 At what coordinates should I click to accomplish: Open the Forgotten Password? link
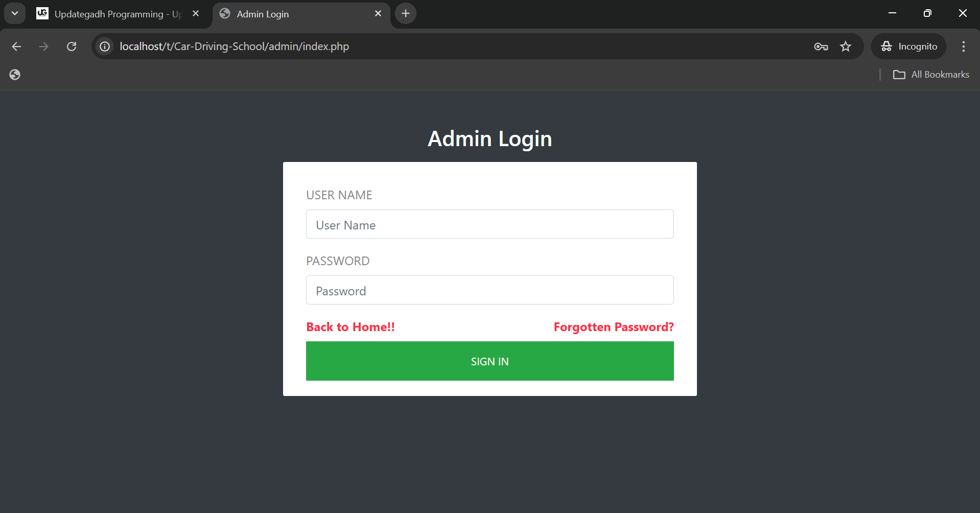click(614, 327)
